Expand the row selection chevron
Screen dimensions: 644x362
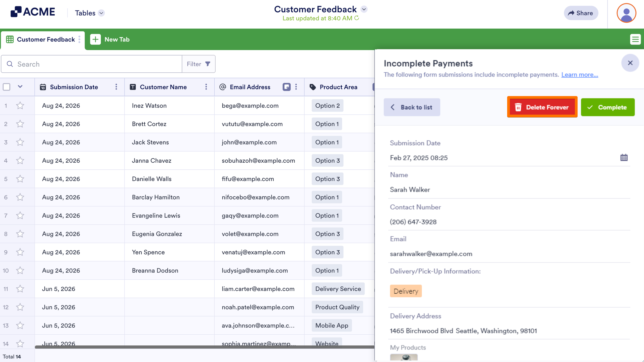click(x=20, y=87)
